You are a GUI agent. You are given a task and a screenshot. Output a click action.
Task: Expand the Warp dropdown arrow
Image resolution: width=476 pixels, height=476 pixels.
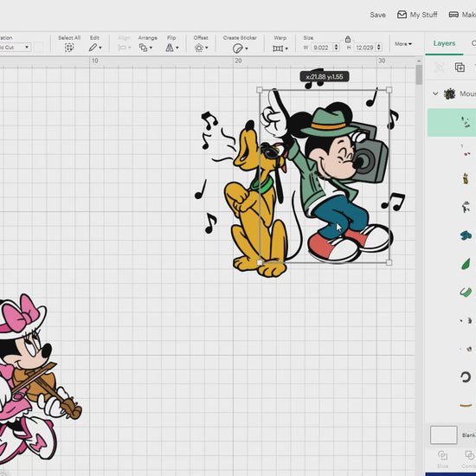tap(286, 48)
